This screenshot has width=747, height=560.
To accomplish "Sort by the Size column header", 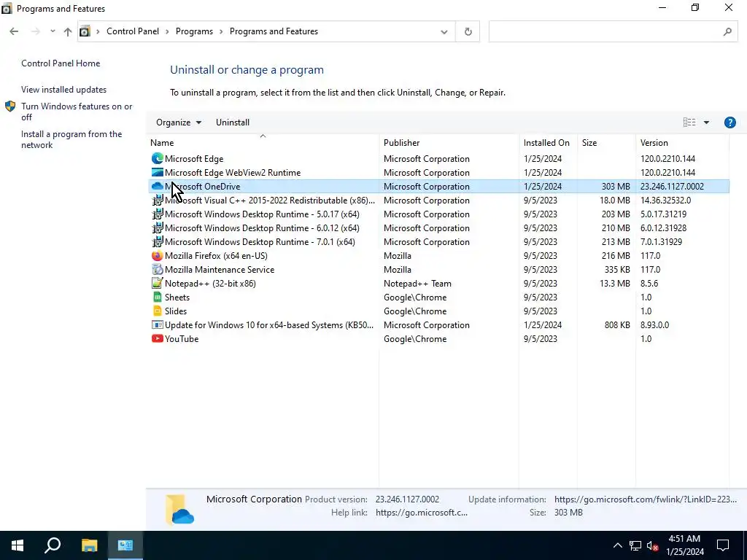I will [x=606, y=143].
